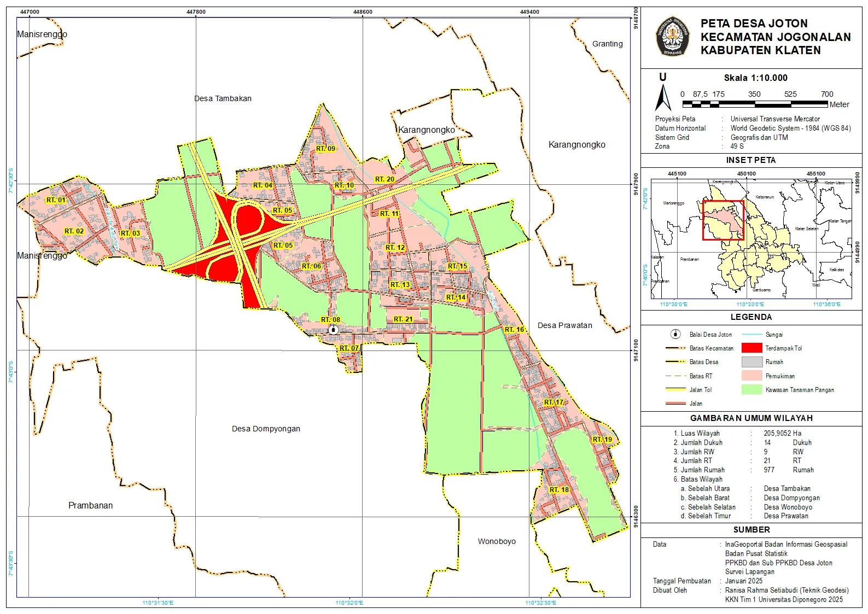The height and width of the screenshot is (614, 868).
Task: Select the green Kawasan Tanaman Pangan swatch
Action: 752,390
